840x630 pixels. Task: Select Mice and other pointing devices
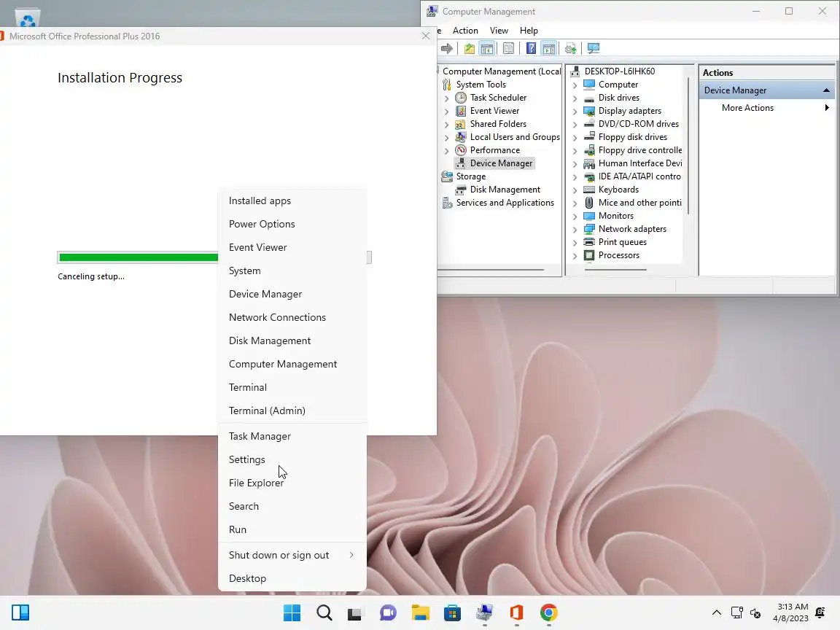pos(640,203)
